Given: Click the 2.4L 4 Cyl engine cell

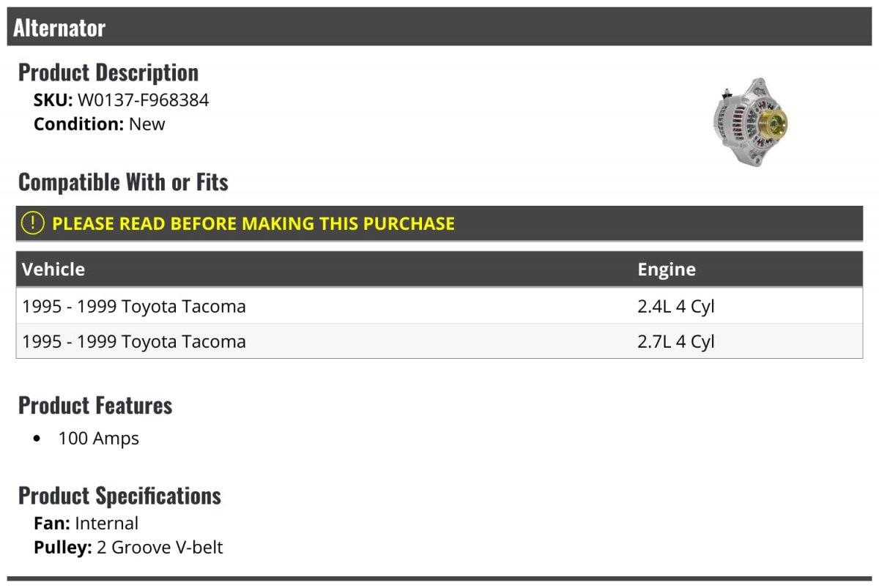Looking at the screenshot, I should [x=675, y=306].
